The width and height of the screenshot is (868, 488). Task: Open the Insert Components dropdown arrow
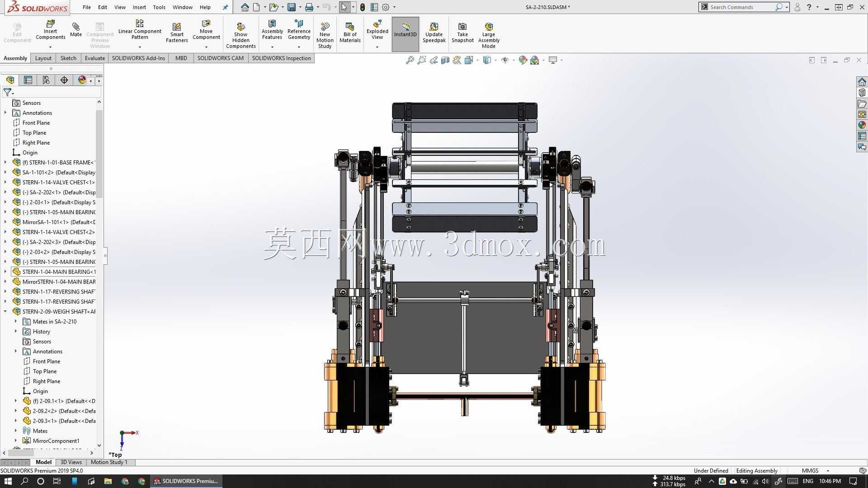coord(50,47)
